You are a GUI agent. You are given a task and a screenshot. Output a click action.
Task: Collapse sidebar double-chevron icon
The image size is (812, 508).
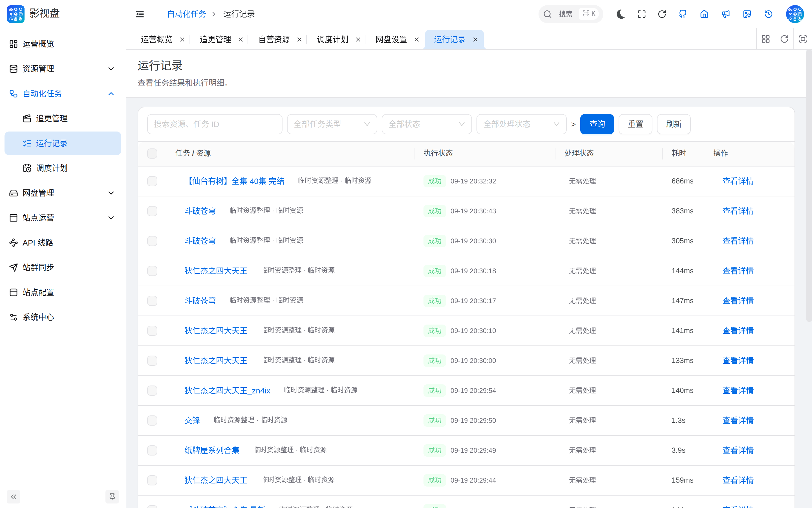click(14, 497)
